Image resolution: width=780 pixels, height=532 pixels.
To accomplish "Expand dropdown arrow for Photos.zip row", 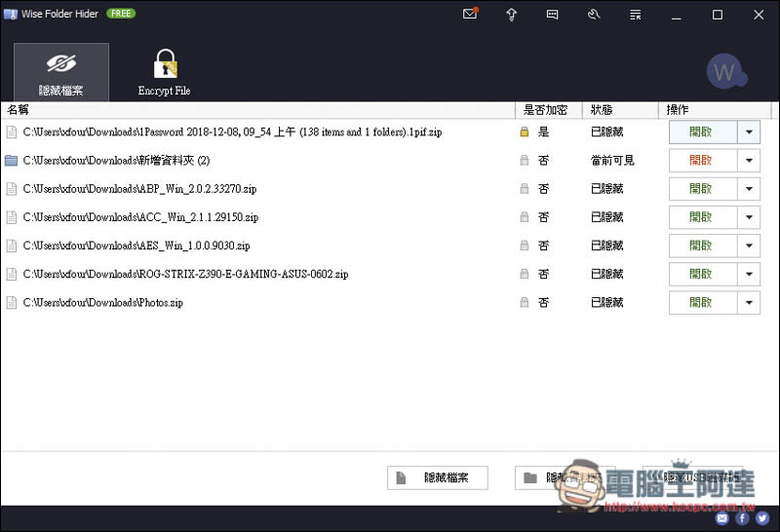I will click(x=749, y=302).
